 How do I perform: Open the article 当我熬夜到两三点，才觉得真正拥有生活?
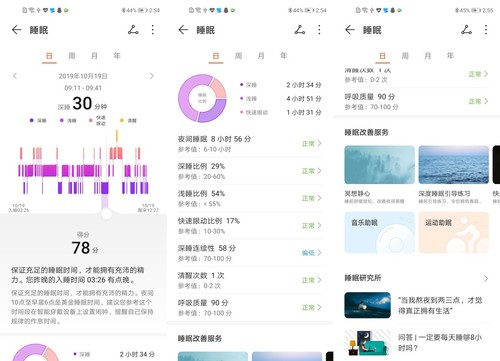[417, 305]
